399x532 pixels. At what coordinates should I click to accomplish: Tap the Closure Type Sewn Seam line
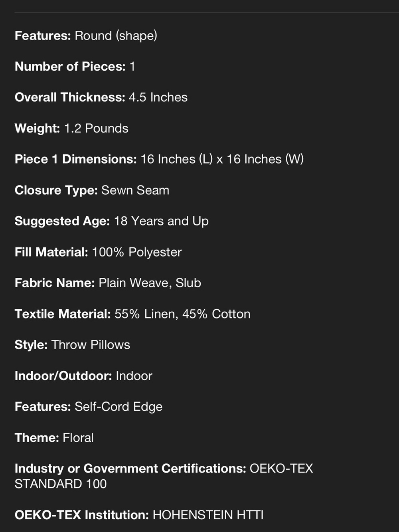pyautogui.click(x=92, y=190)
